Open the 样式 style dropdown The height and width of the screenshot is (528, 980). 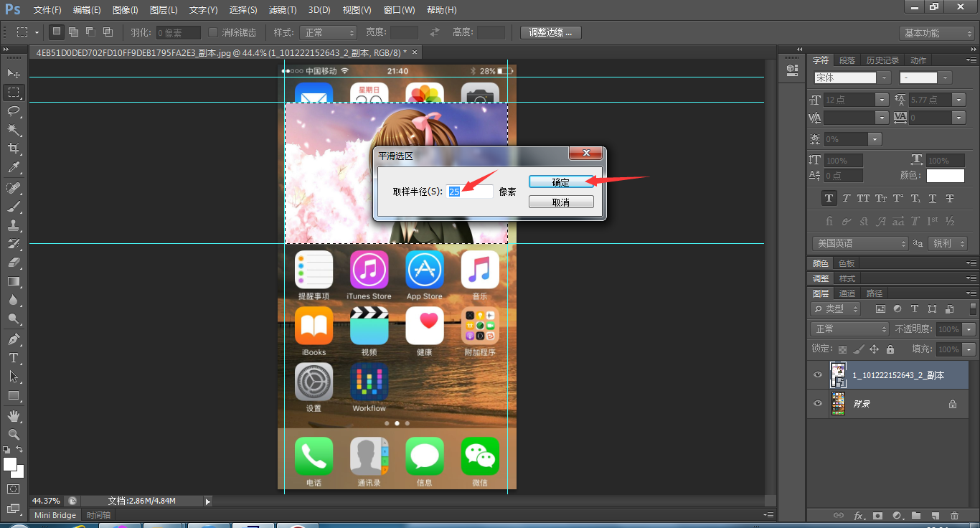[327, 32]
